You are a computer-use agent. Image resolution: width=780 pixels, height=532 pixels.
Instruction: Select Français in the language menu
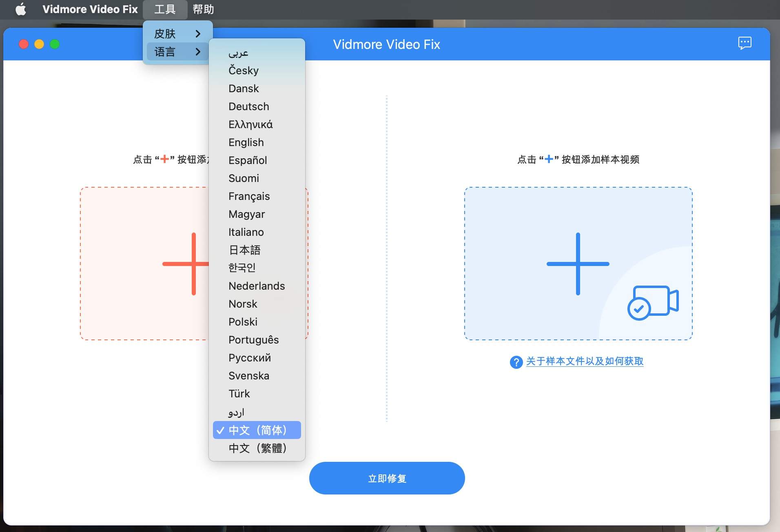pyautogui.click(x=248, y=196)
